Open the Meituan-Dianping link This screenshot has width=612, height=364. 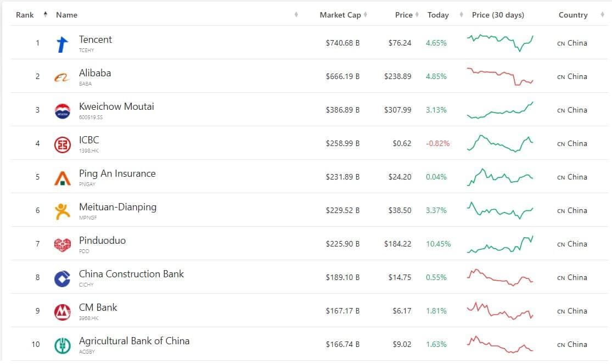coord(117,207)
